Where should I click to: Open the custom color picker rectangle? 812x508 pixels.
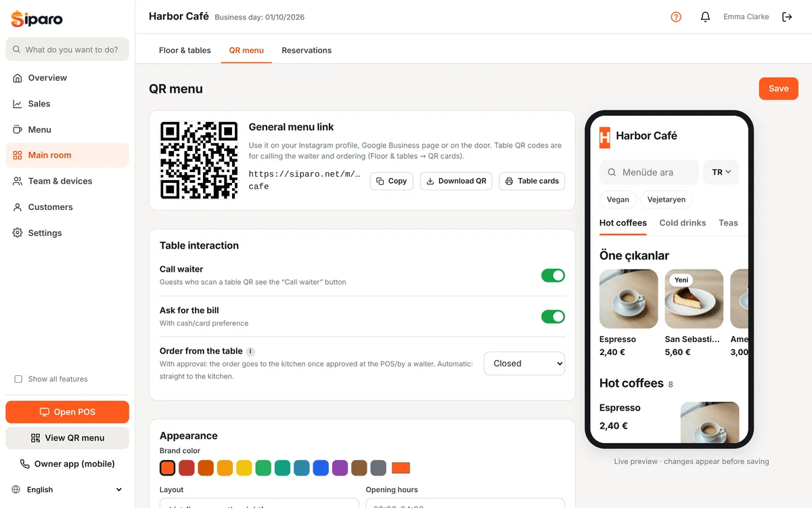pyautogui.click(x=401, y=468)
